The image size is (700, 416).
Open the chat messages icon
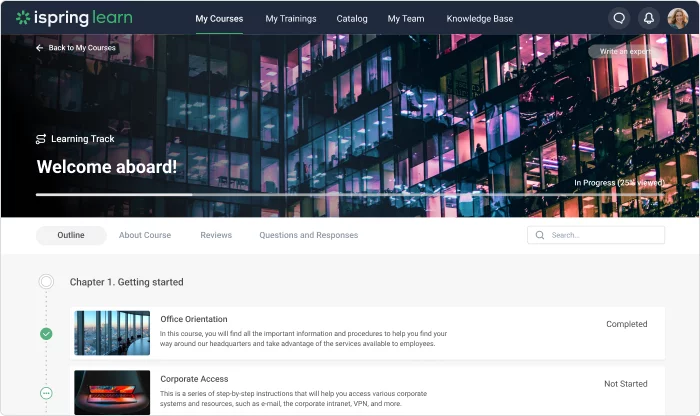(x=619, y=18)
